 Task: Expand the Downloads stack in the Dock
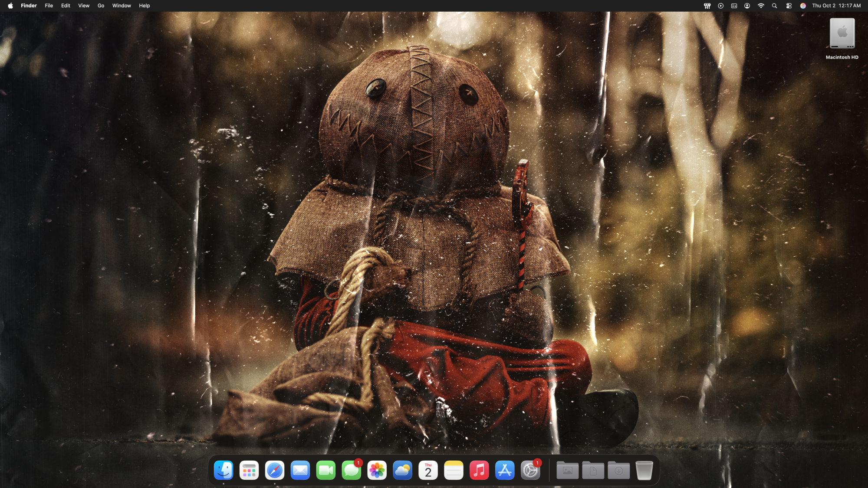click(618, 470)
